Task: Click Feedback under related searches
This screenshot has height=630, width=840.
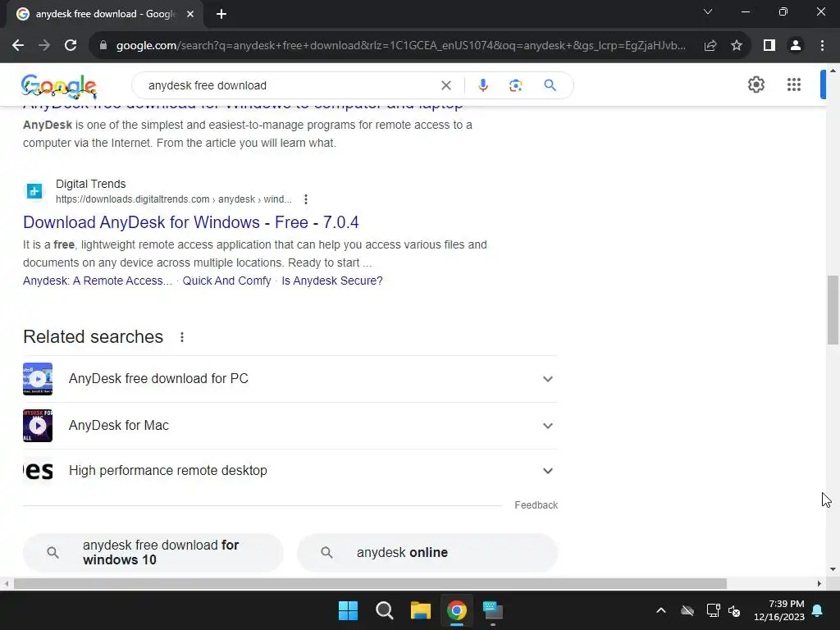Action: point(536,505)
